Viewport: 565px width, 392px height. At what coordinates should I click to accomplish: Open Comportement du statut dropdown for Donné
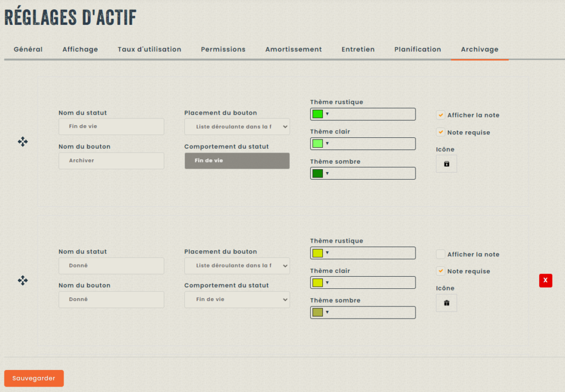tap(237, 299)
